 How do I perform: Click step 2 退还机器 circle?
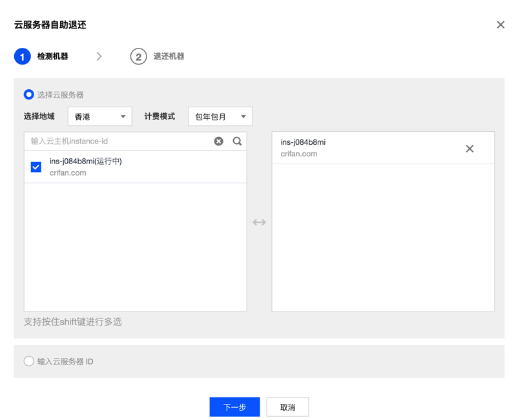[138, 56]
